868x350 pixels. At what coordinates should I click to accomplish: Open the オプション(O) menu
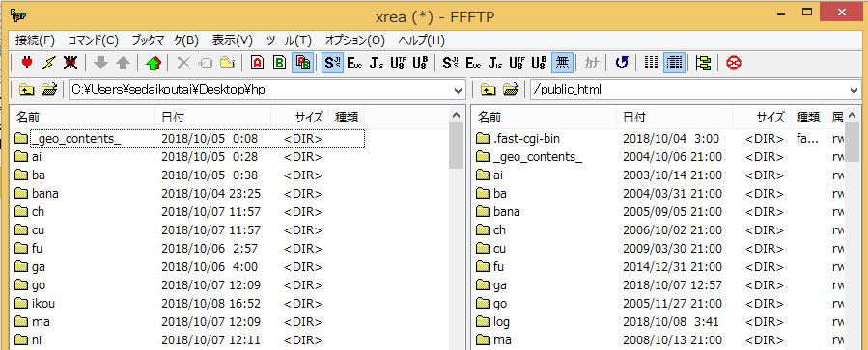coord(355,40)
